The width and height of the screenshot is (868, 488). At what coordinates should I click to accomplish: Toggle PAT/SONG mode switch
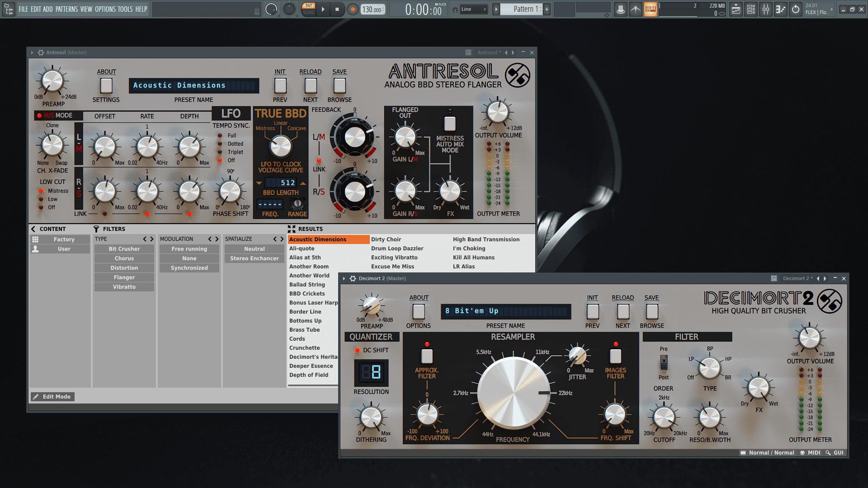(309, 9)
